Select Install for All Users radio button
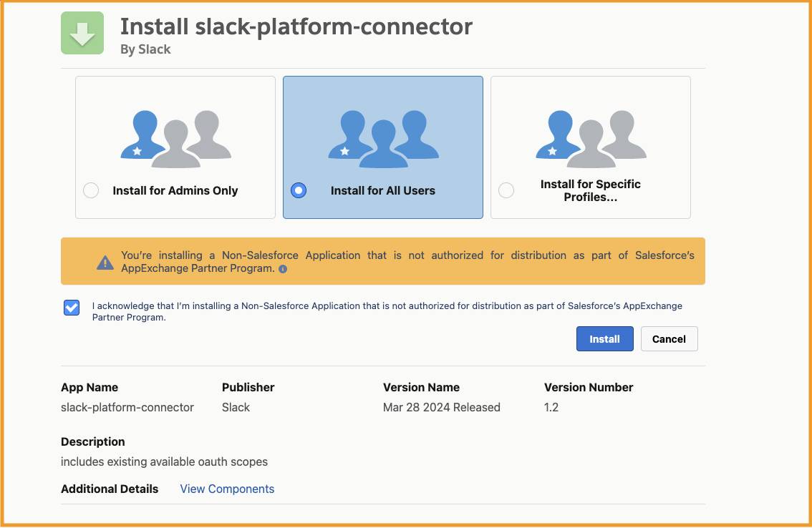This screenshot has height=528, width=812. pyautogui.click(x=299, y=190)
